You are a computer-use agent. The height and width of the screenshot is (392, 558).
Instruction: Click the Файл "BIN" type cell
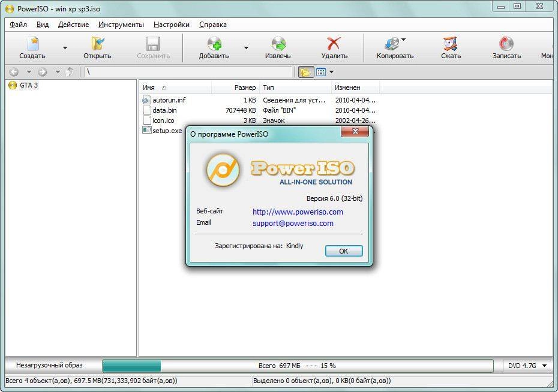pos(280,110)
